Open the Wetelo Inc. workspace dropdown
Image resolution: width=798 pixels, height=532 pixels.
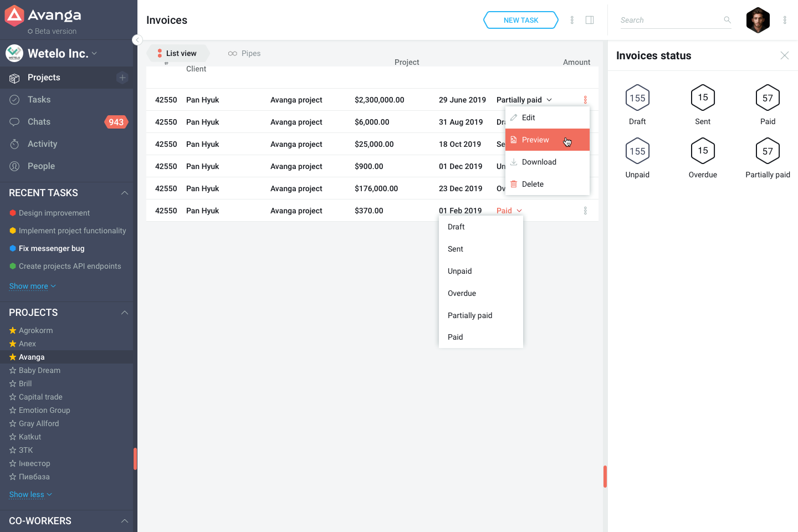coord(94,53)
